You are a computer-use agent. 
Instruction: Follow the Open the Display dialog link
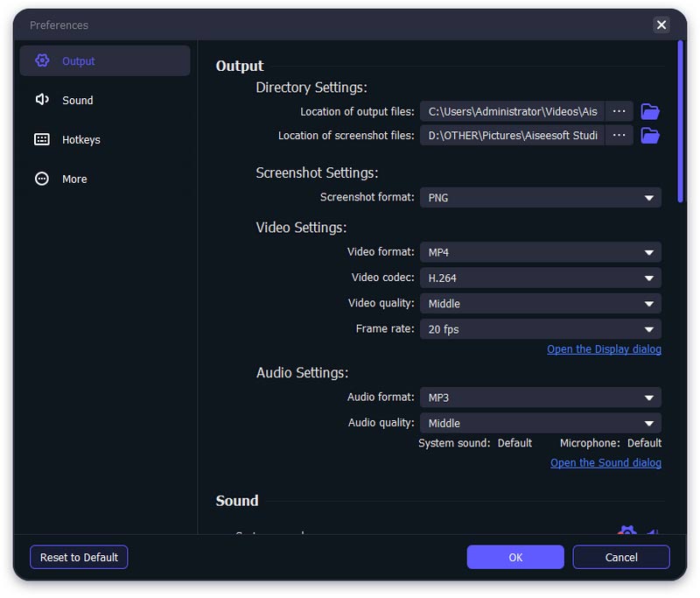(x=604, y=349)
